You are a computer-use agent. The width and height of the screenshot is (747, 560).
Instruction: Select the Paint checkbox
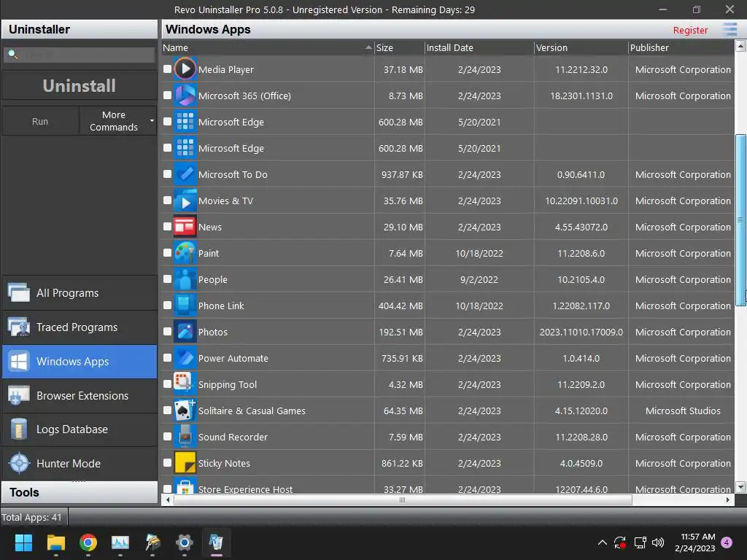click(x=167, y=253)
